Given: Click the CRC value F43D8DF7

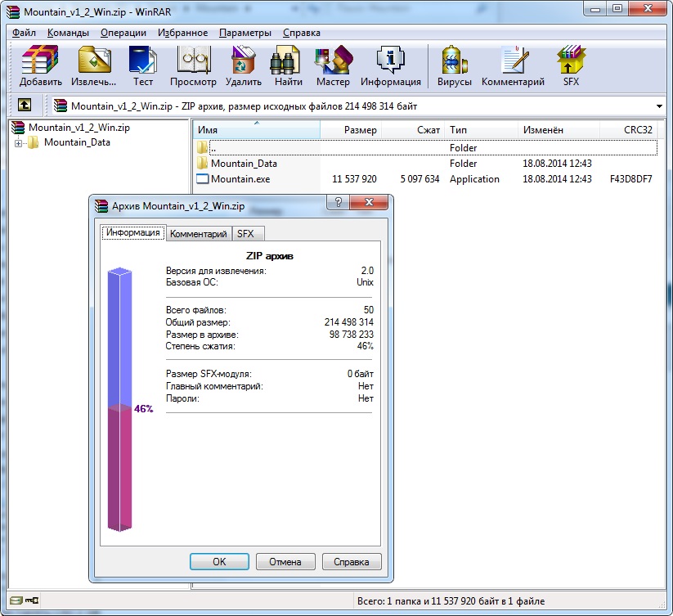Looking at the screenshot, I should tap(631, 179).
